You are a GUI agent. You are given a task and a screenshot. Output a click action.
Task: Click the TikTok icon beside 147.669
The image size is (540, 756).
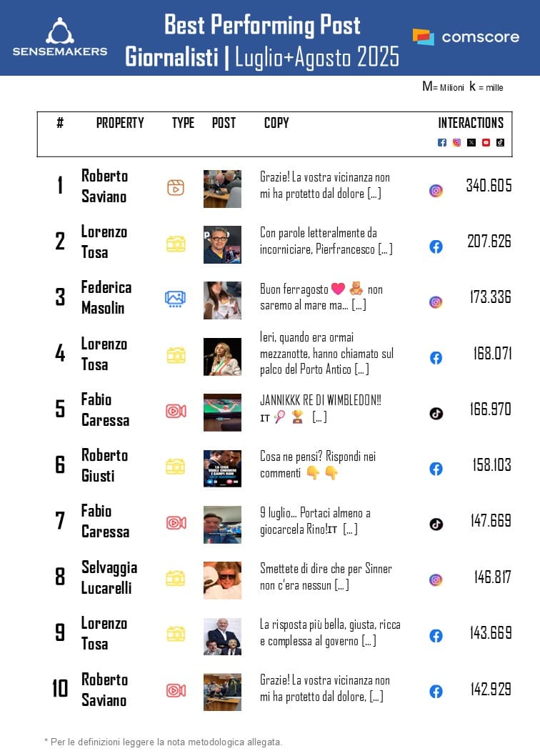point(436,524)
